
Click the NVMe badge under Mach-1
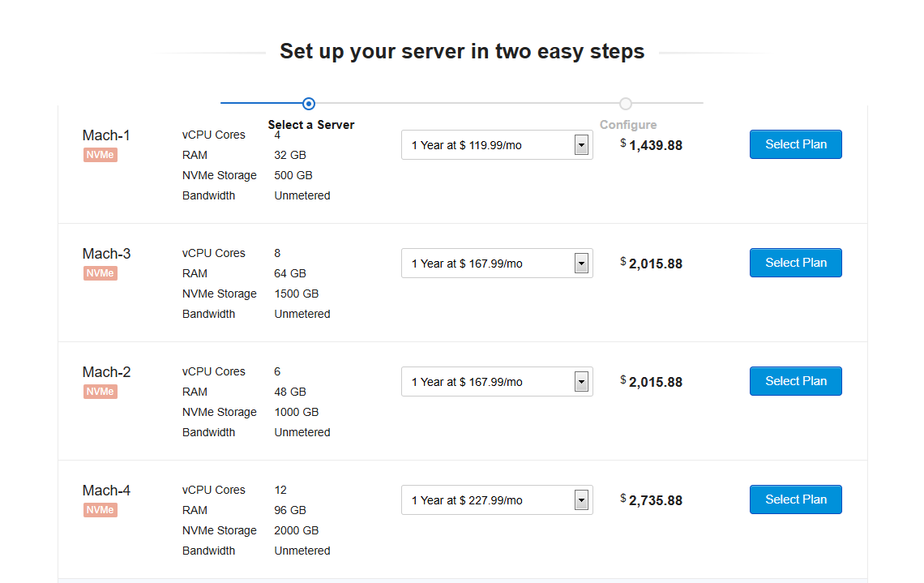(101, 155)
